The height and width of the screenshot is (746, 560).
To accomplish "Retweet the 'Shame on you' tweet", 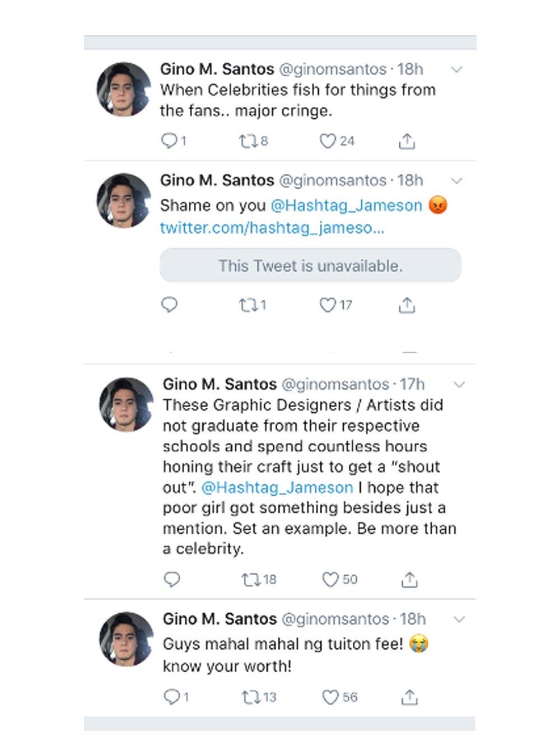I will click(247, 305).
